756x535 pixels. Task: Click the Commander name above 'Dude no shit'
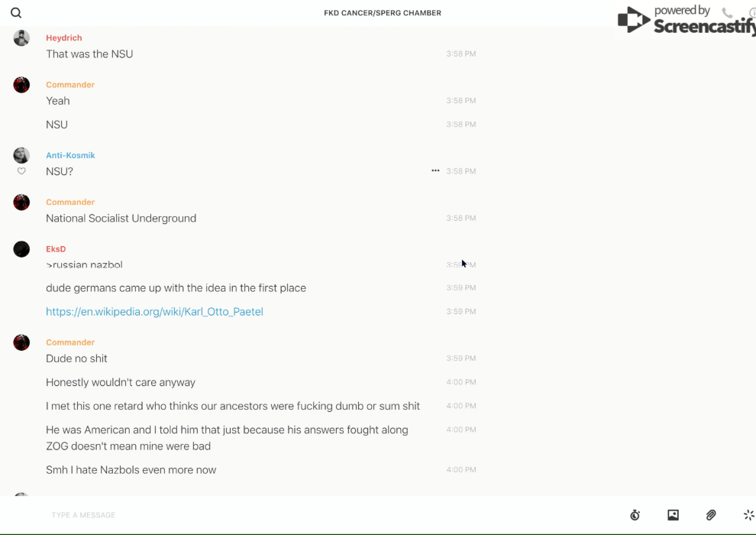tap(70, 342)
